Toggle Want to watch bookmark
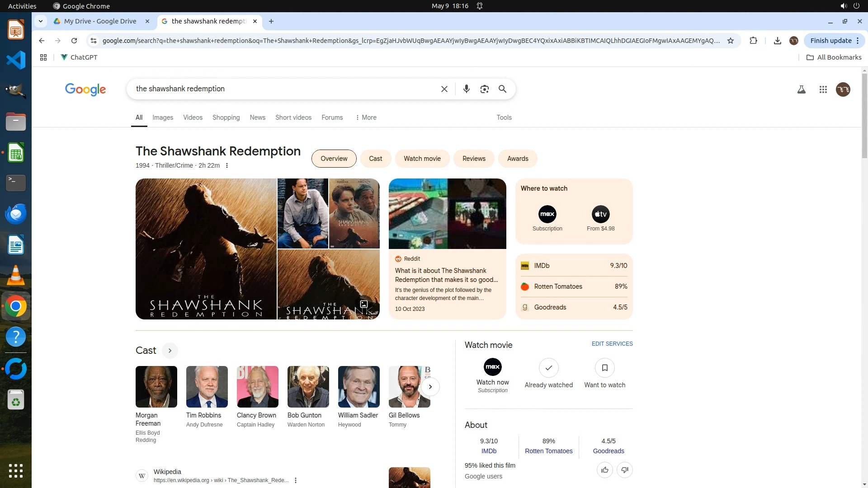Image resolution: width=868 pixels, height=488 pixels. (604, 368)
